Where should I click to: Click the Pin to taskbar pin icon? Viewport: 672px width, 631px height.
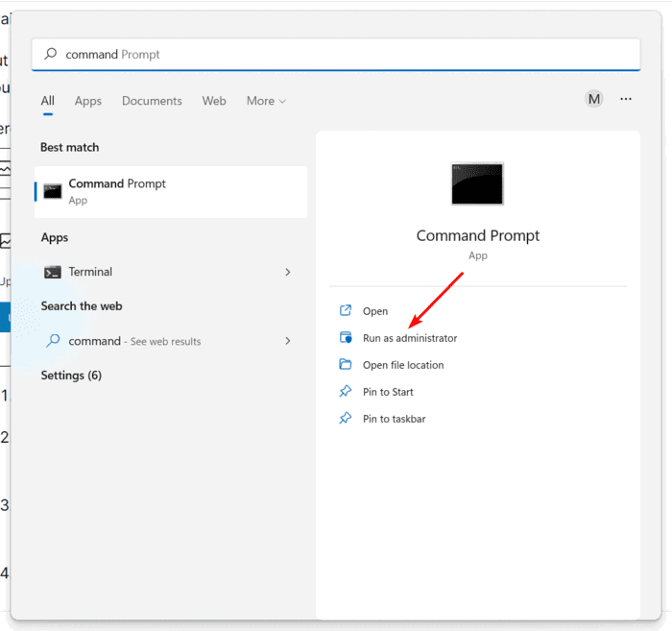pos(346,419)
